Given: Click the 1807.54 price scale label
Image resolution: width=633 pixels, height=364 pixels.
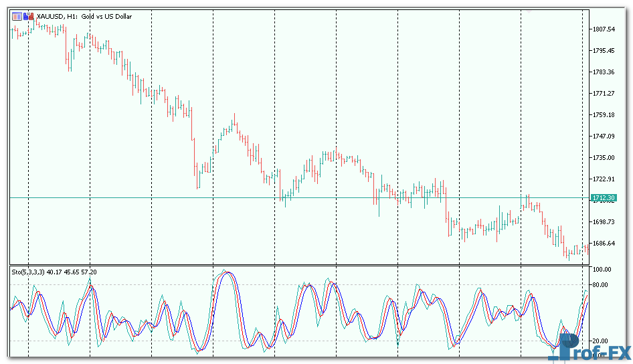Looking at the screenshot, I should (604, 29).
